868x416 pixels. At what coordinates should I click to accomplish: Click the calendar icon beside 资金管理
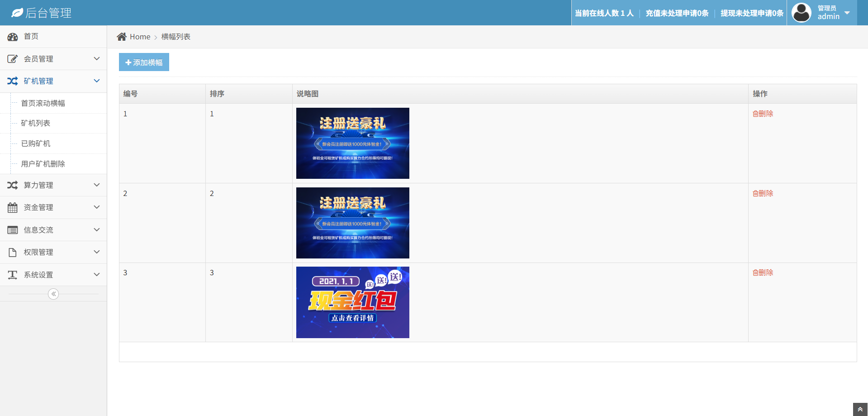coord(13,208)
